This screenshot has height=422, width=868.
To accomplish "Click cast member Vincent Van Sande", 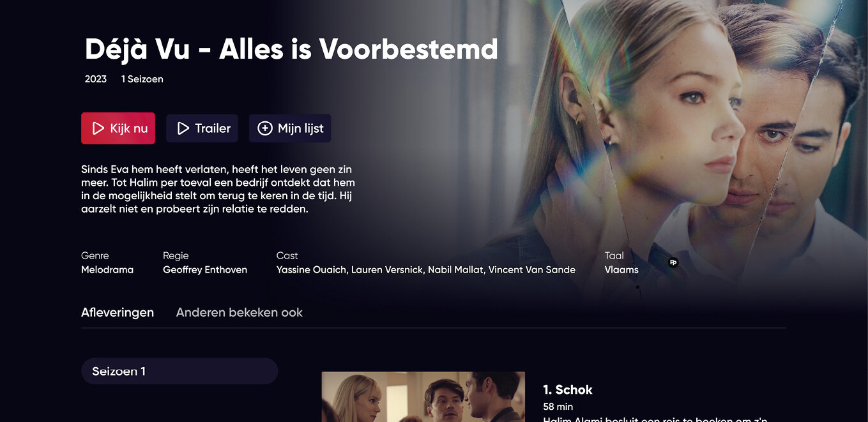I will [x=532, y=269].
